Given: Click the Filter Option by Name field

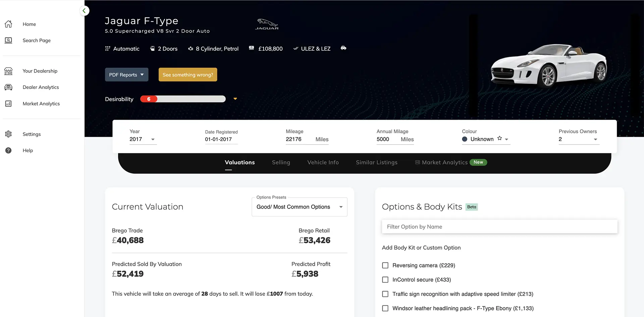Looking at the screenshot, I should pyautogui.click(x=499, y=227).
